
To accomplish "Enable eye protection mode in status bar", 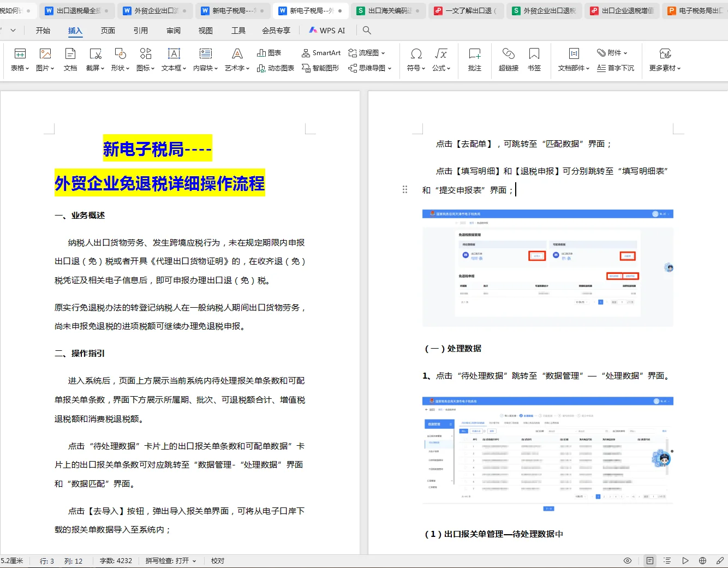I will tap(628, 560).
